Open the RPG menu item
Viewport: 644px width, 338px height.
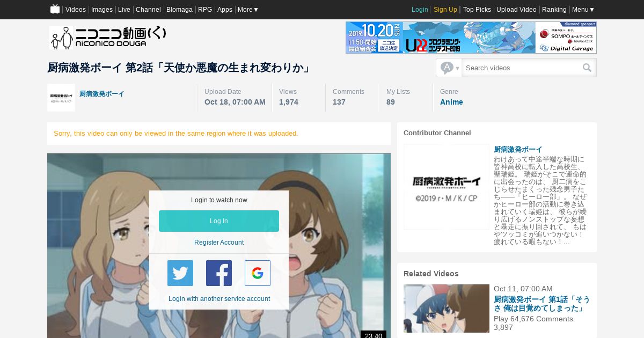point(205,10)
